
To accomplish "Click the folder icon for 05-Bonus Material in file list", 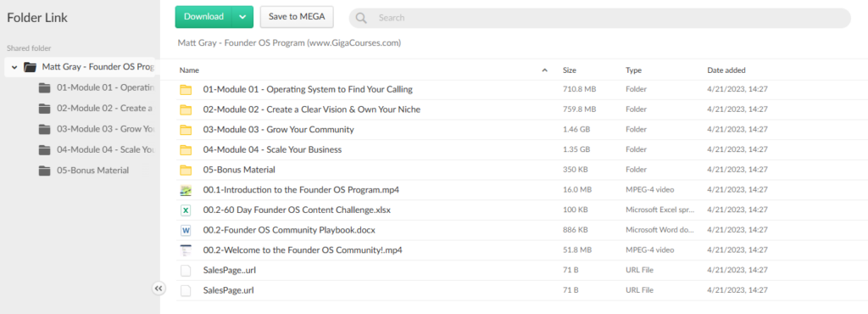I will 186,170.
